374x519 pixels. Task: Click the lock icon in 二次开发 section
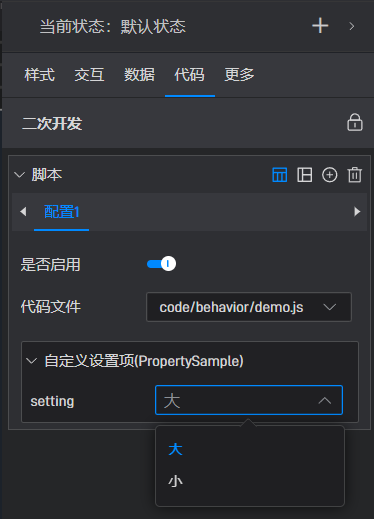pyautogui.click(x=355, y=122)
